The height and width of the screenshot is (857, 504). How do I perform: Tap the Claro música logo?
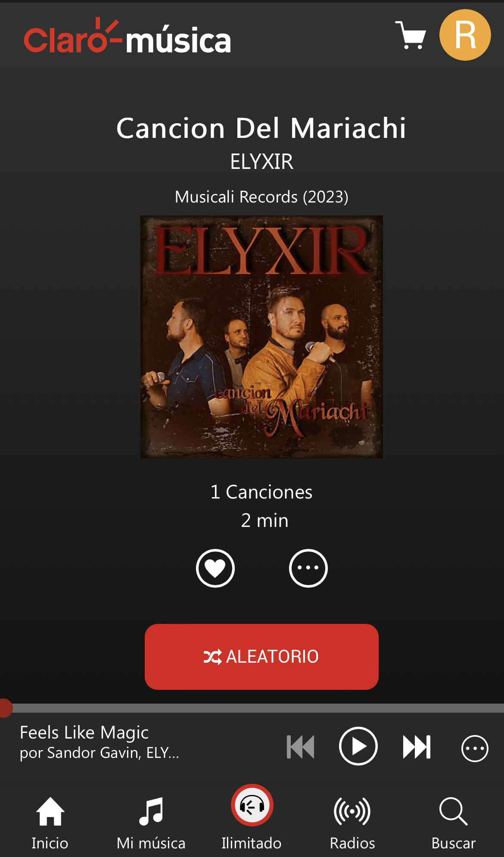[128, 36]
